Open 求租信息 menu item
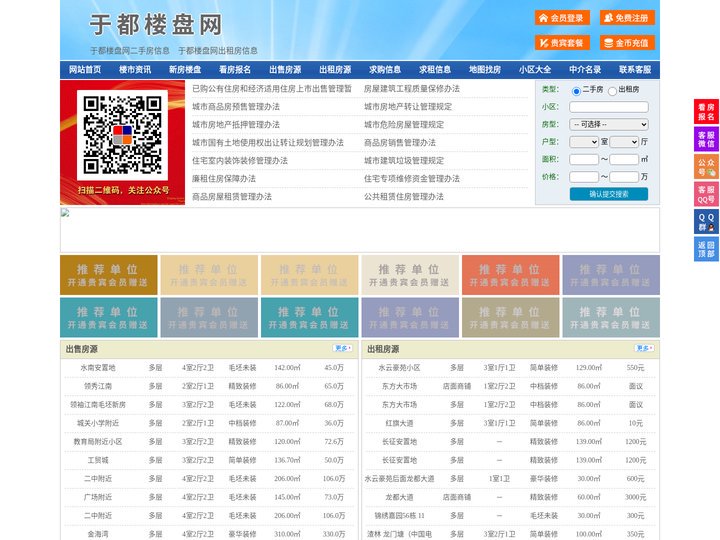Viewport: 720px width, 540px height. pos(435,70)
